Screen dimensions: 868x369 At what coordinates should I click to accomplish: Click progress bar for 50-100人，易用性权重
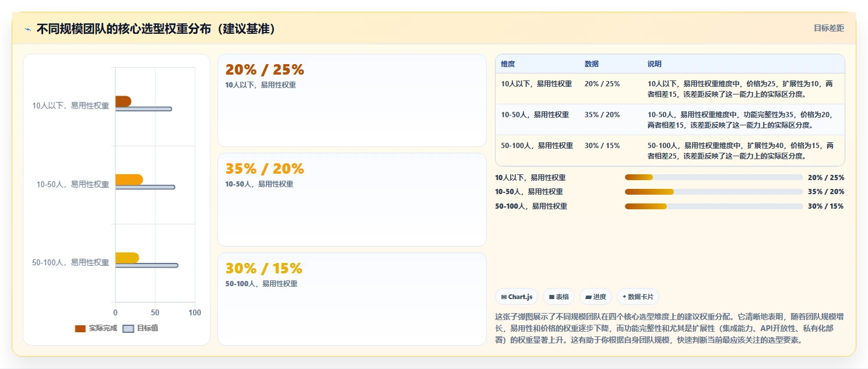[x=714, y=206]
